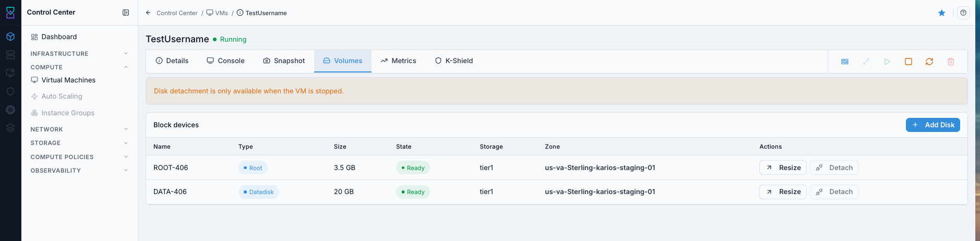Start the VM with the play icon
980x241 pixels.
pos(887,62)
